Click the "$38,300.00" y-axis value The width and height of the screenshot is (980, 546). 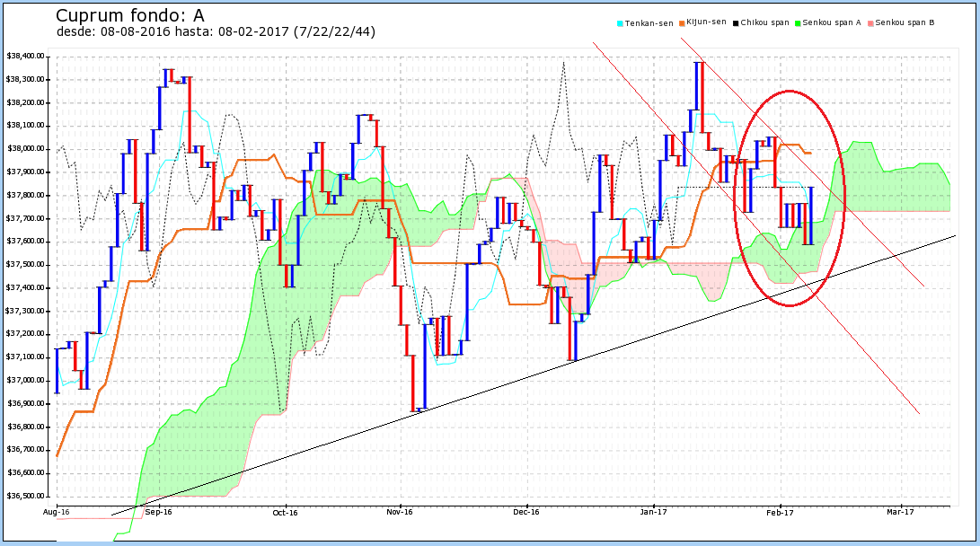click(26, 79)
